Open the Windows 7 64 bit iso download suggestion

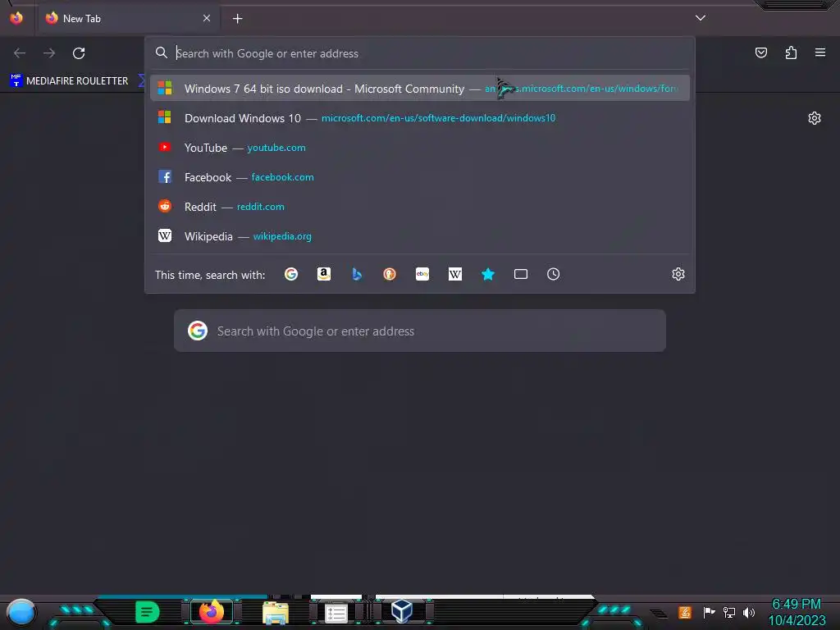[420, 89]
